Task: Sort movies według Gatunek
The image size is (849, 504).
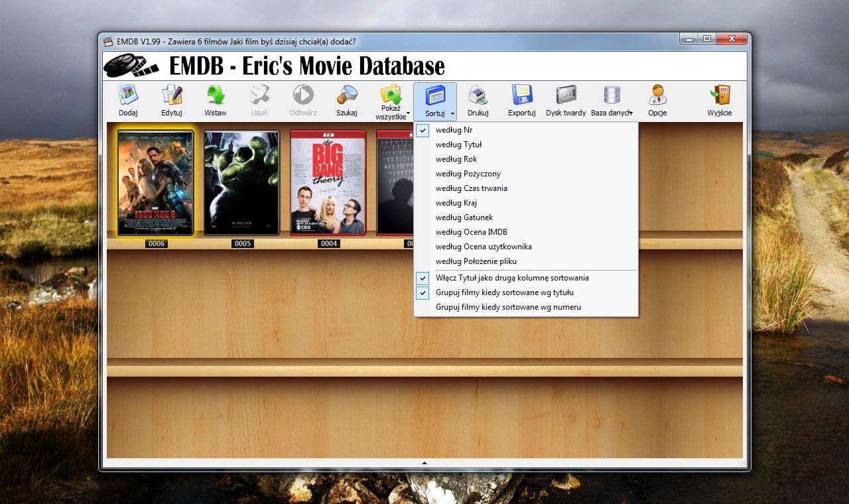Action: 526,218
